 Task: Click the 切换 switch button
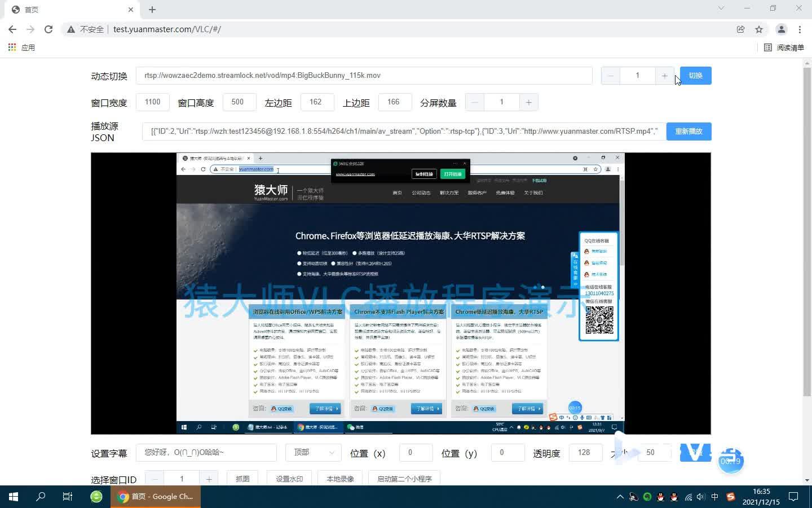tap(695, 75)
